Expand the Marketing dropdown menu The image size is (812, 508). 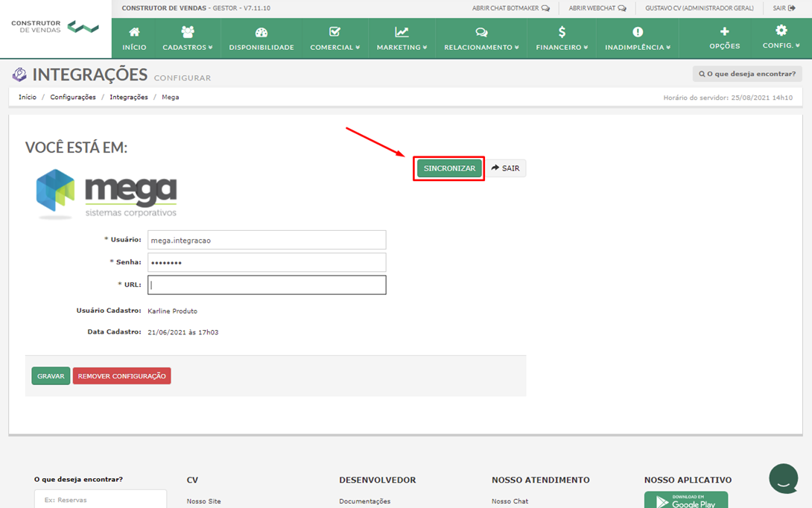pyautogui.click(x=402, y=47)
